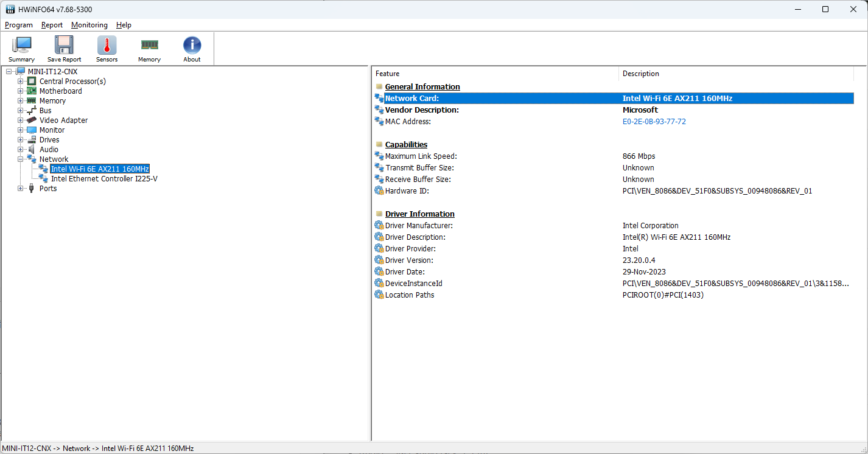Click the Drives tree icon

tap(32, 139)
